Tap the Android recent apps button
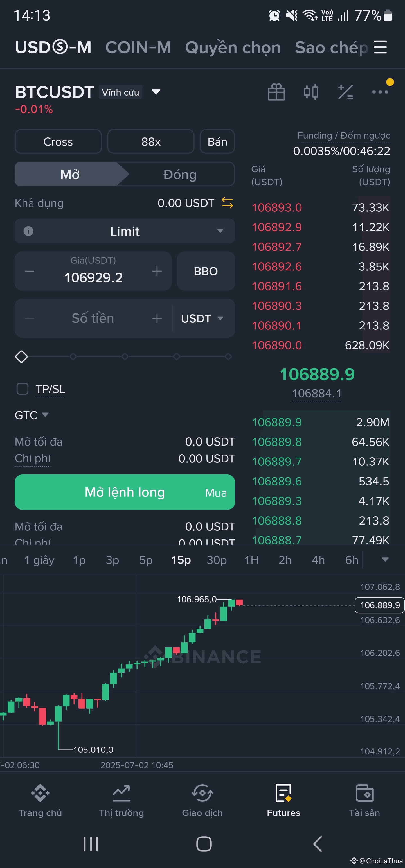Image resolution: width=405 pixels, height=868 pixels. pos(91,844)
